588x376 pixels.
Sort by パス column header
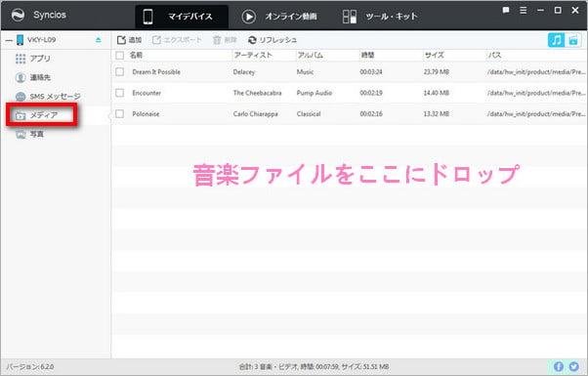click(x=494, y=55)
